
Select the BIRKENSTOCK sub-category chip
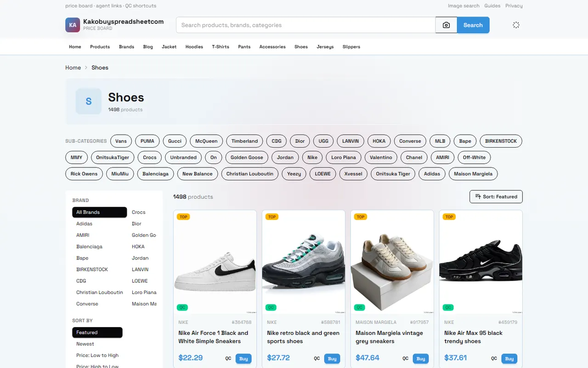(501, 141)
